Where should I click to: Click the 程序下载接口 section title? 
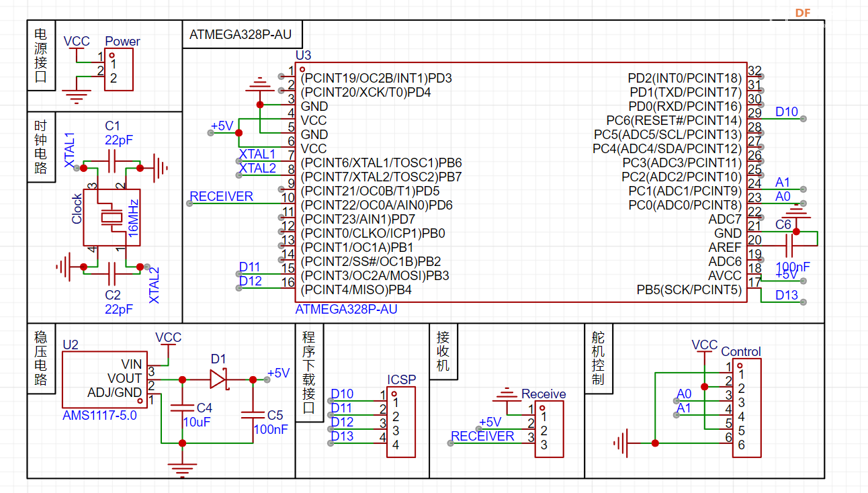point(309,372)
